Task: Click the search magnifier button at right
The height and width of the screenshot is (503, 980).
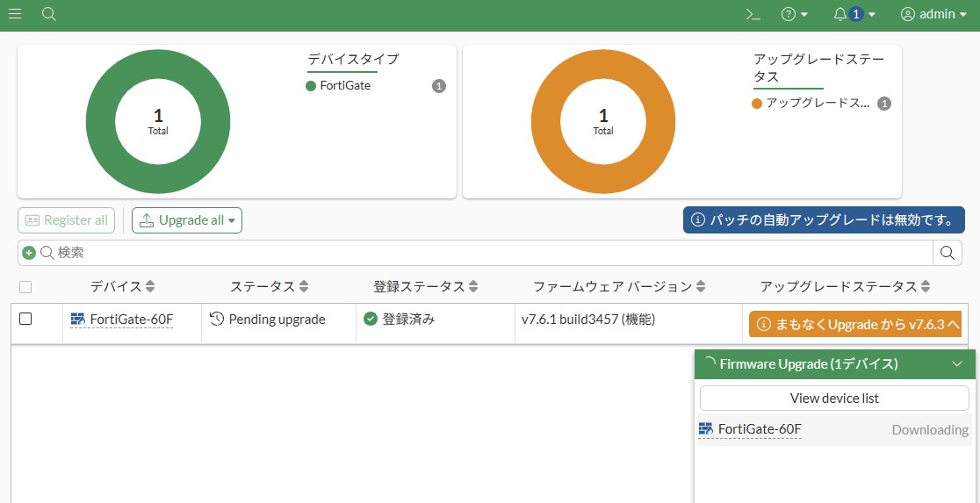Action: point(948,253)
